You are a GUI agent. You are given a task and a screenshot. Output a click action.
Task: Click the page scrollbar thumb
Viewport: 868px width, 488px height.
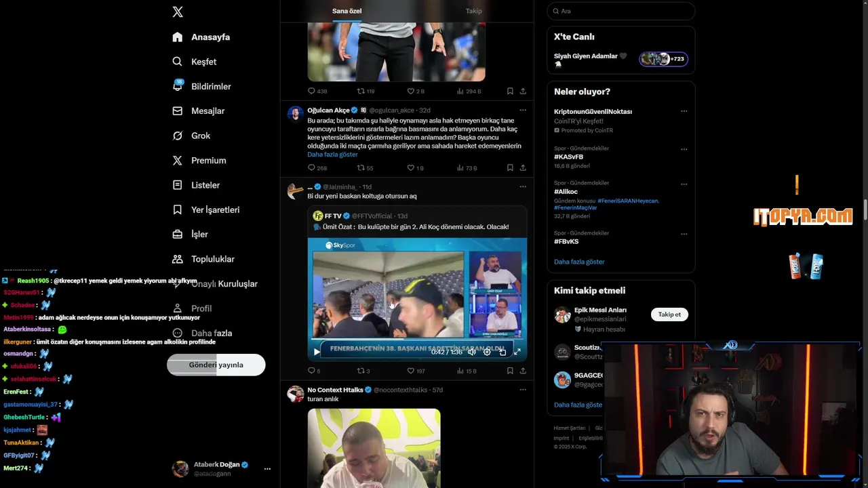click(x=865, y=211)
